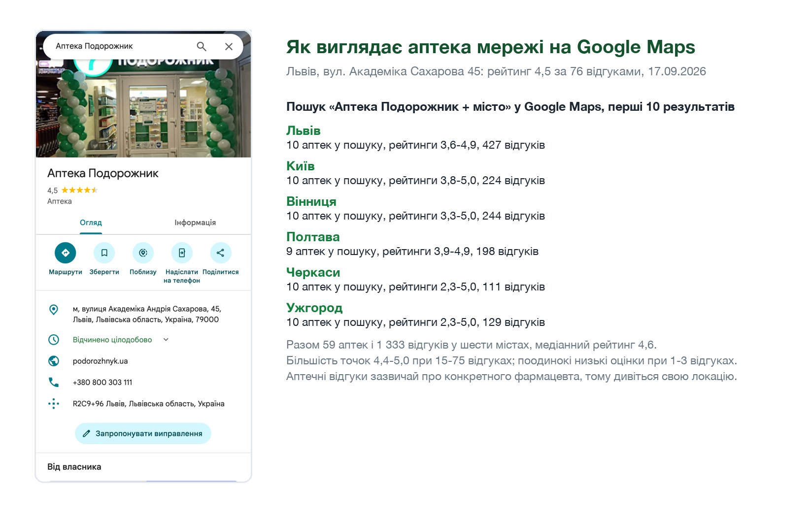This screenshot has width=812, height=512.
Task: Click the 4,5 star rating
Action: click(x=73, y=190)
